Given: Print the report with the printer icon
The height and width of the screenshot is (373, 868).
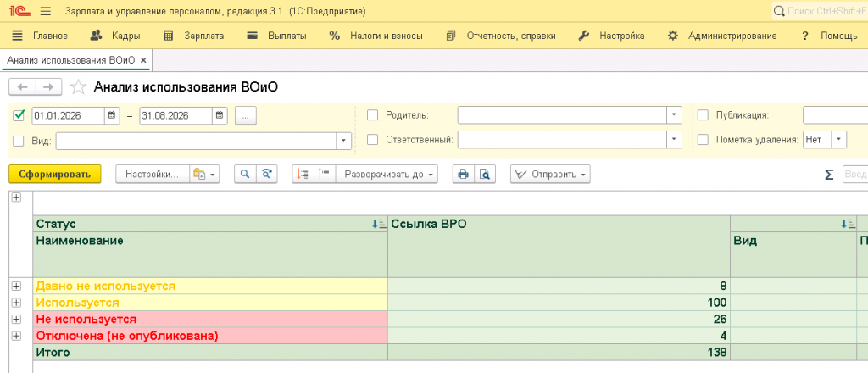Looking at the screenshot, I should coord(464,175).
